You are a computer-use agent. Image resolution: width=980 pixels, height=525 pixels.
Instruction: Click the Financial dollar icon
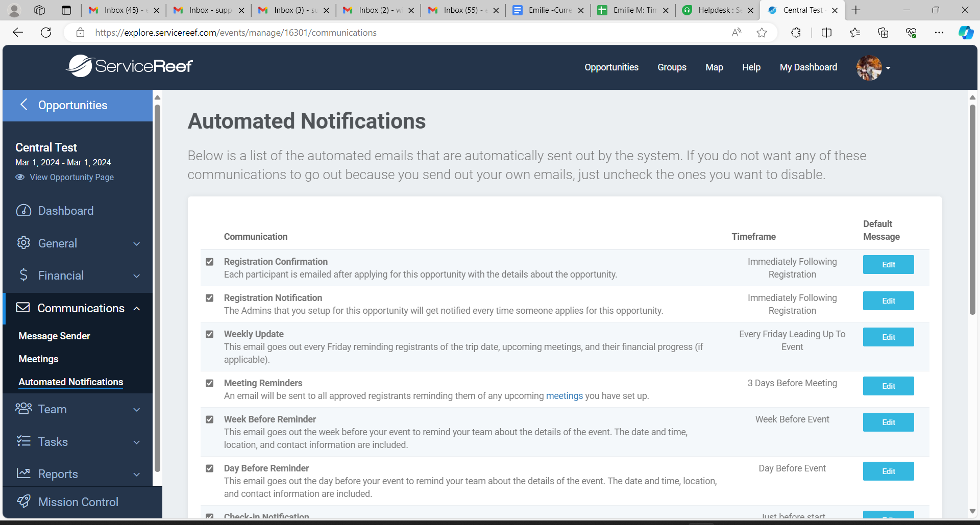coord(23,275)
